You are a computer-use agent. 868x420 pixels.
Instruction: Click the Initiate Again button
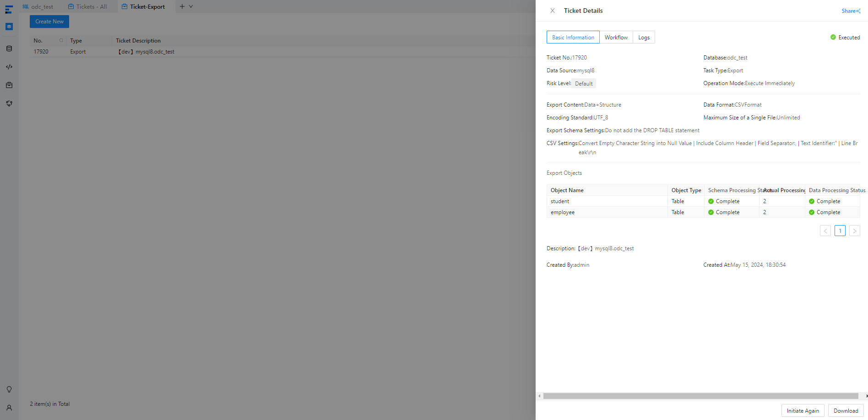coord(803,410)
